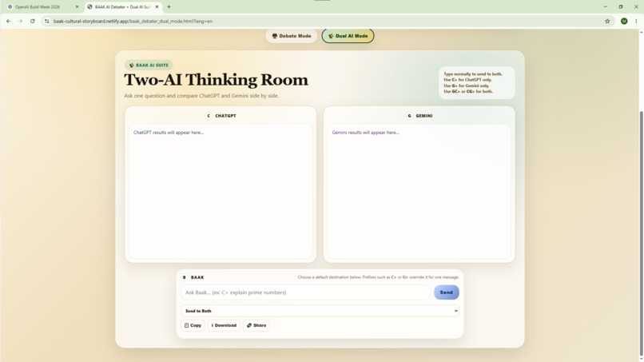The image size is (644, 362).
Task: Click the Gemini results panel
Action: tap(419, 191)
